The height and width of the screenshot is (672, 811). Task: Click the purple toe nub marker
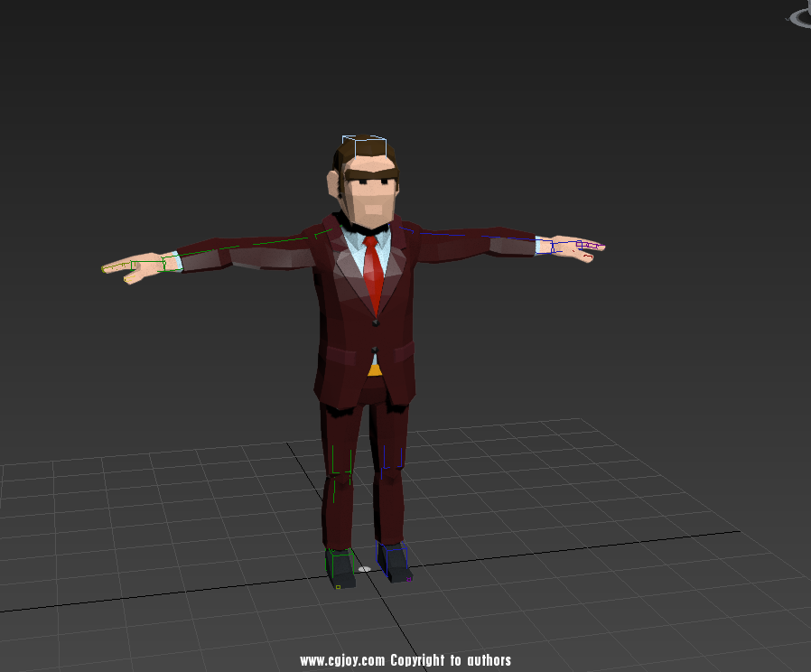tap(410, 579)
